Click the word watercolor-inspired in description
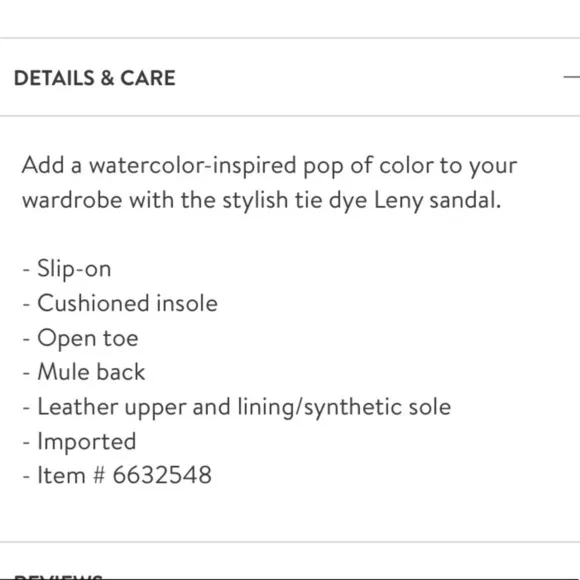Screen dimensions: 580x580 [193, 165]
